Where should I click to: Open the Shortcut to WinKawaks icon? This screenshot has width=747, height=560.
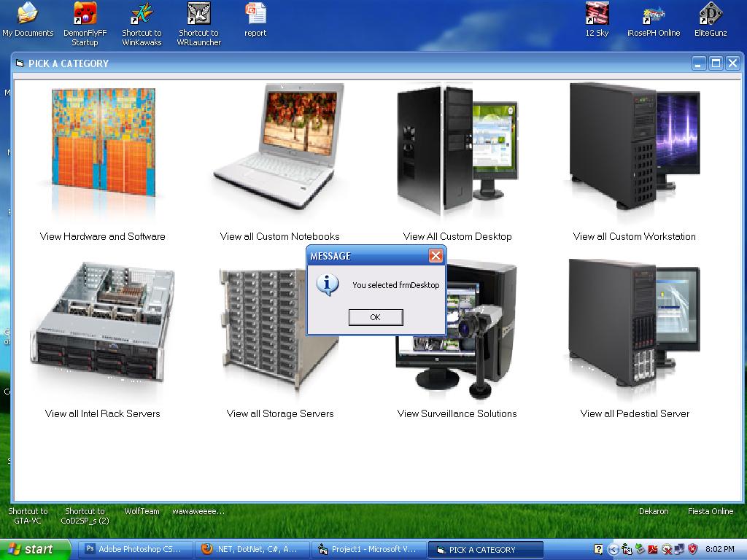tap(142, 14)
